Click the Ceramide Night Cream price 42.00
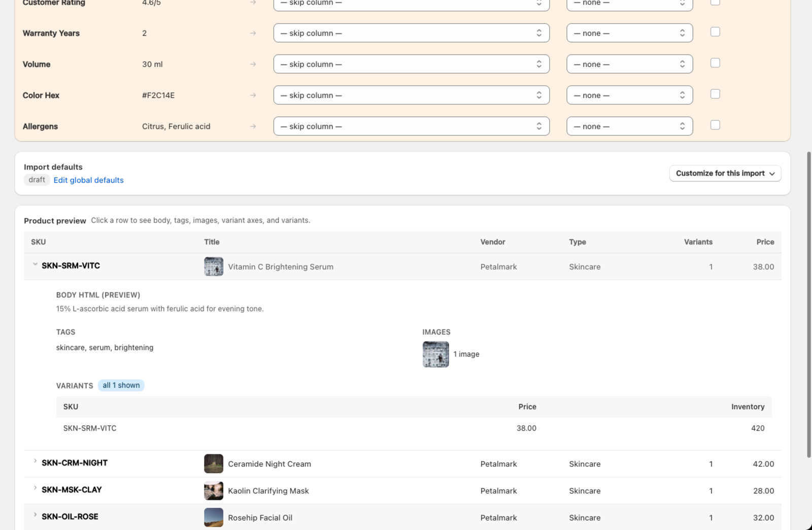Image resolution: width=812 pixels, height=530 pixels. click(x=763, y=464)
